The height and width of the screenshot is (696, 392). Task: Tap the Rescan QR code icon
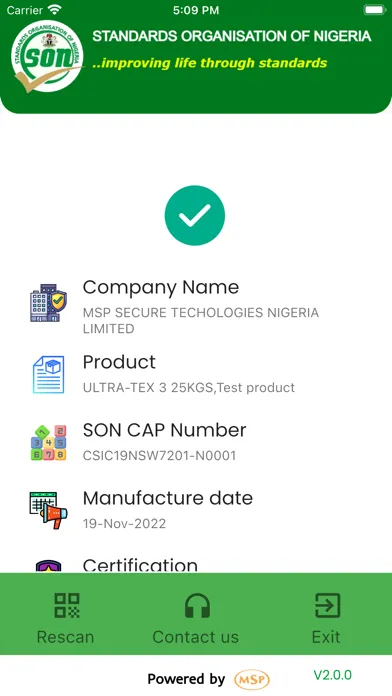(67, 605)
